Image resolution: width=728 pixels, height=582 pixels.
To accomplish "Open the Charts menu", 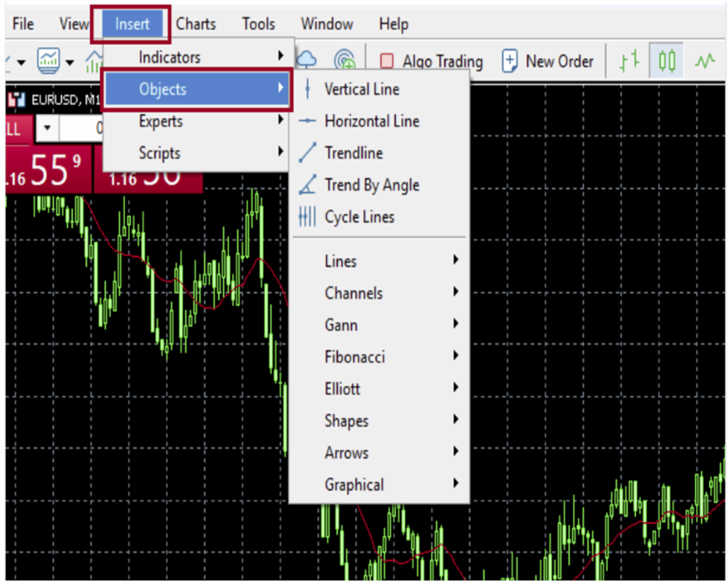I will coord(195,24).
